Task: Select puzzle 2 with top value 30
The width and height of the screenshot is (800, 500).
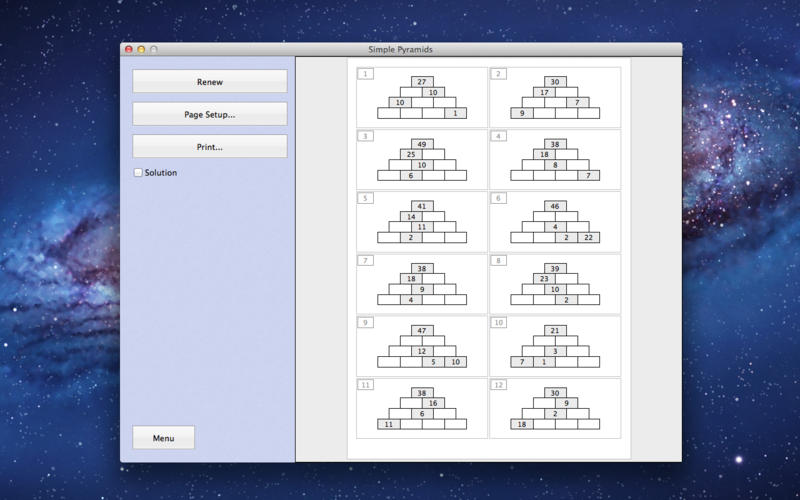Action: (x=554, y=97)
